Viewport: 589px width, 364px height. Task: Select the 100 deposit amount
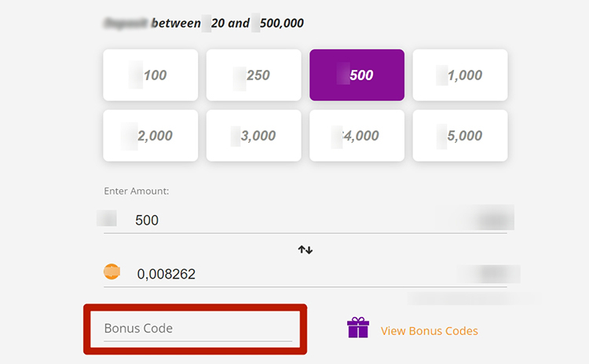(x=150, y=75)
